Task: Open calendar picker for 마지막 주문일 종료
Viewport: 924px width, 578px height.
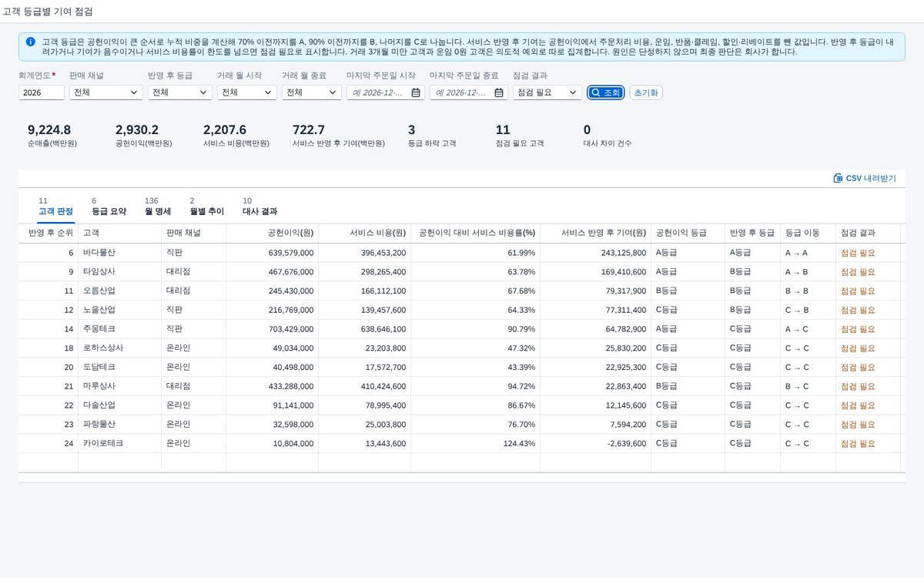Action: tap(499, 92)
